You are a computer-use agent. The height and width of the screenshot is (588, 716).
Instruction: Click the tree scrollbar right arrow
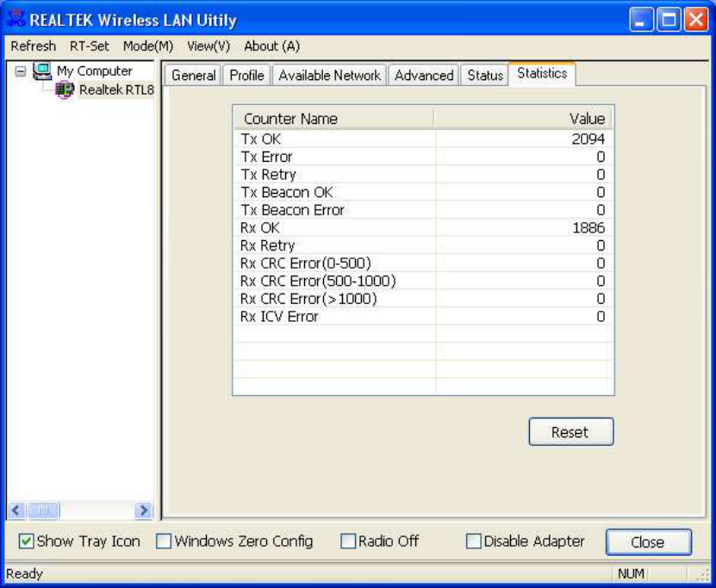(143, 510)
